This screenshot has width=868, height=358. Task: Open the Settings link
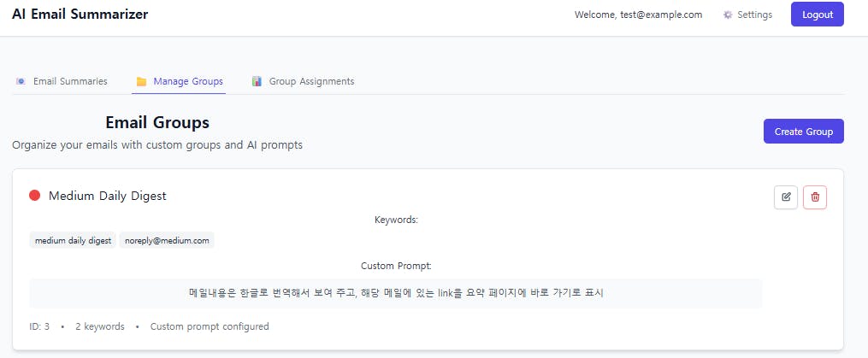pyautogui.click(x=747, y=15)
